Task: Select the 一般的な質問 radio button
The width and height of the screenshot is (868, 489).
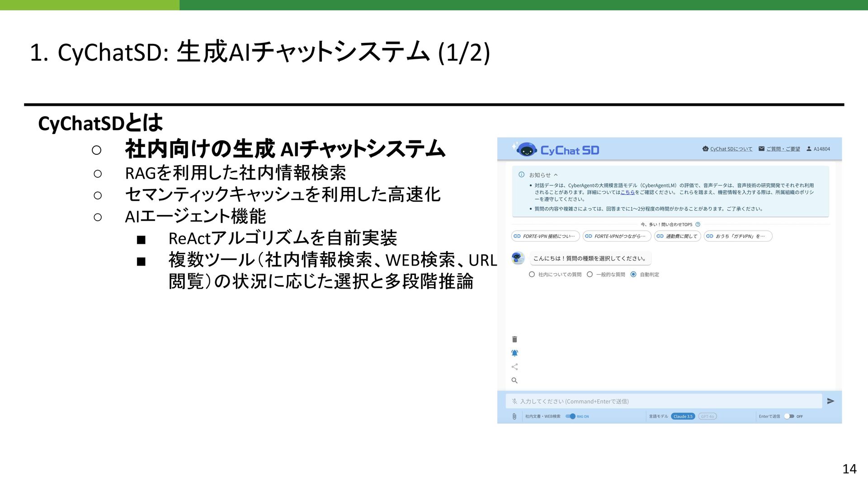Action: click(x=590, y=274)
